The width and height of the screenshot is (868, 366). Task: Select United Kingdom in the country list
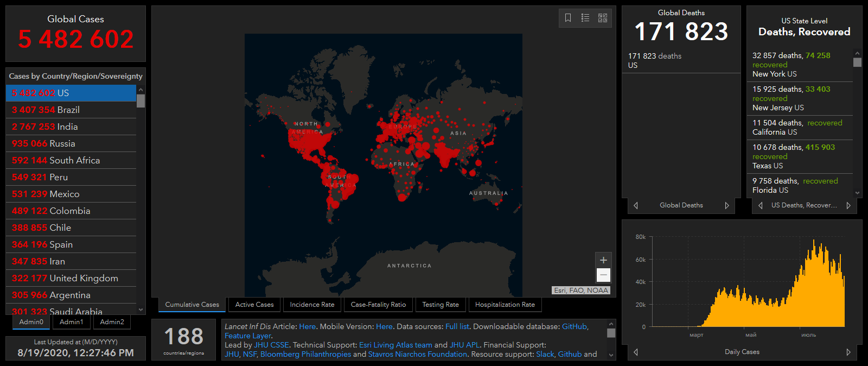click(x=71, y=278)
